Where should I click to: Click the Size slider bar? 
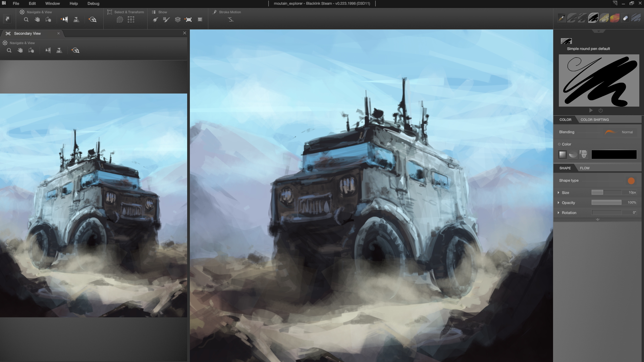tap(606, 192)
